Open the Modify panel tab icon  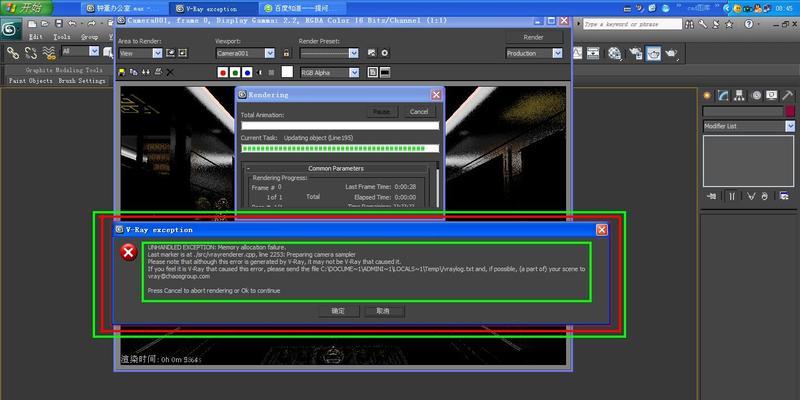[x=723, y=95]
